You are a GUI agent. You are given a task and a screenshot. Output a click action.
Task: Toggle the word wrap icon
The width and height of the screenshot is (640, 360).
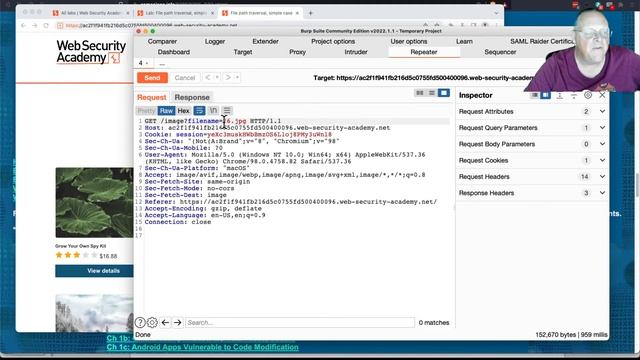pos(199,111)
